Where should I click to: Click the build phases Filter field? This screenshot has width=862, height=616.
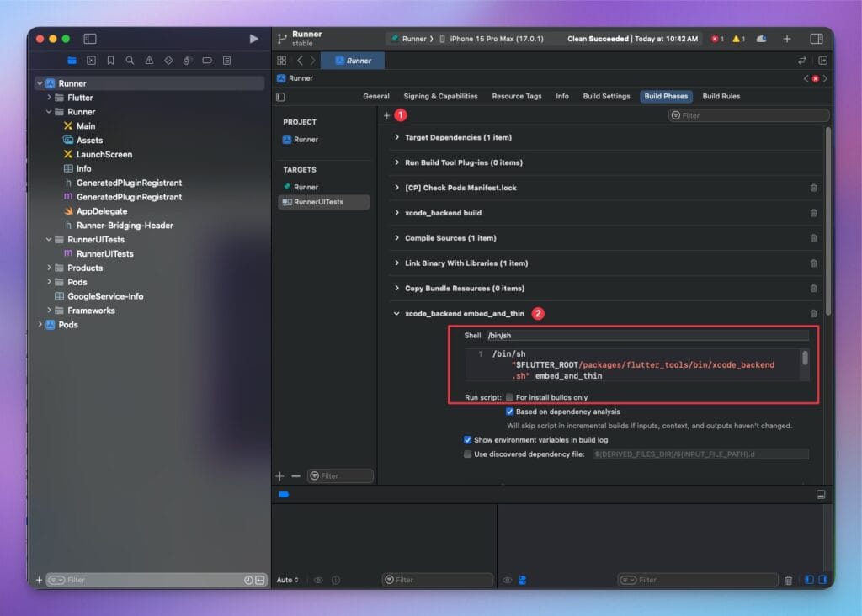(748, 115)
